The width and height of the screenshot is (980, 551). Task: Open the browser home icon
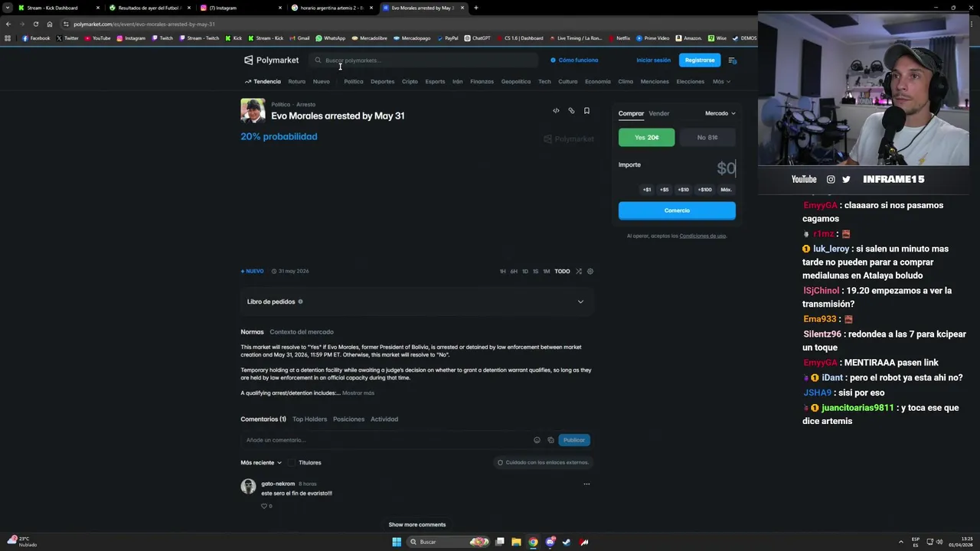50,24
